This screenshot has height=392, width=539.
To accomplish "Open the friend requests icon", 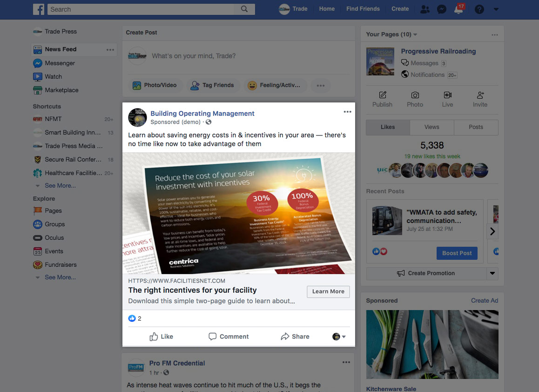I will 425,9.
